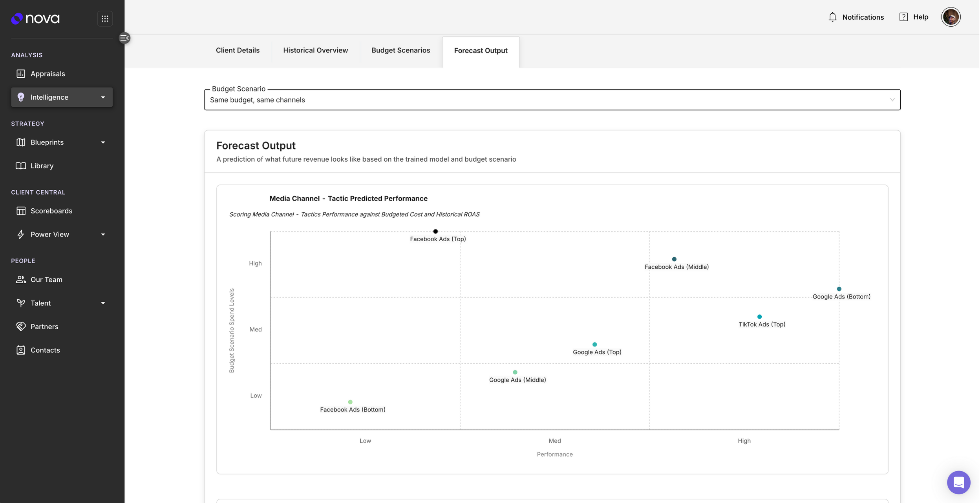This screenshot has width=980, height=503.
Task: Click the Google Ads (Middle) data point
Action: (x=515, y=372)
